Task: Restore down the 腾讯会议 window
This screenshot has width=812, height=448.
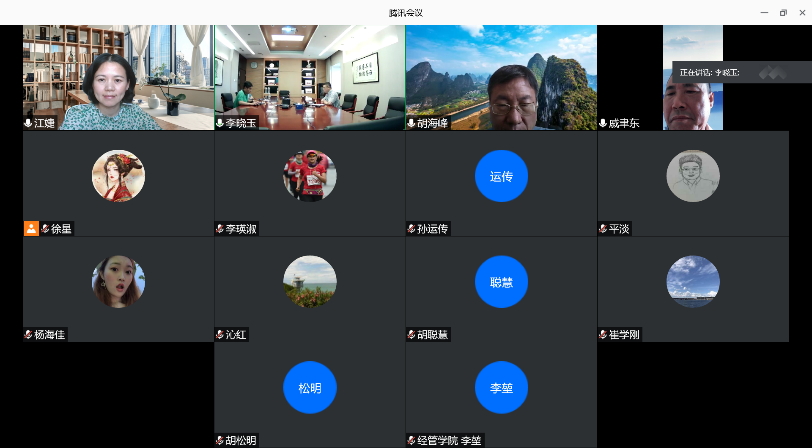Action: point(782,12)
